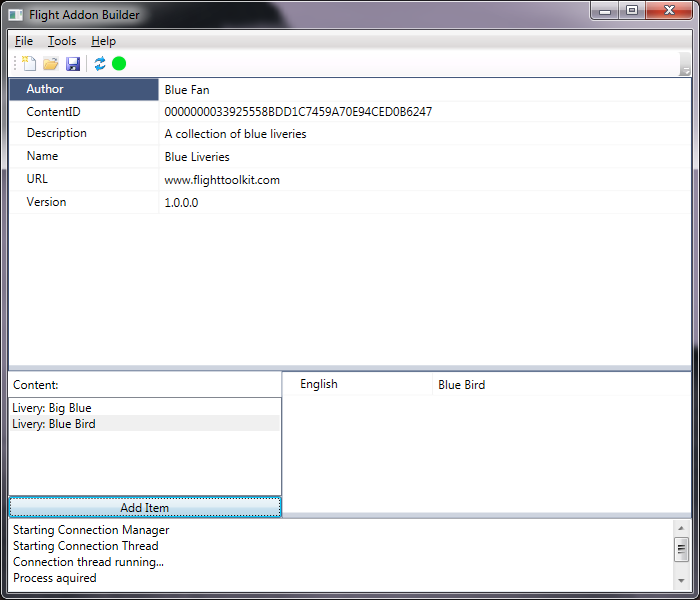The width and height of the screenshot is (700, 600).
Task: Click the ContentID hexadecimal value
Action: [x=298, y=112]
